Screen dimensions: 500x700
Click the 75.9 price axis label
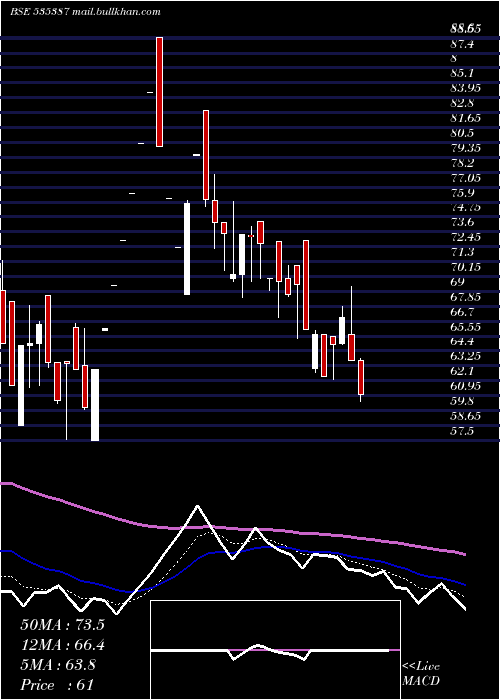462,193
